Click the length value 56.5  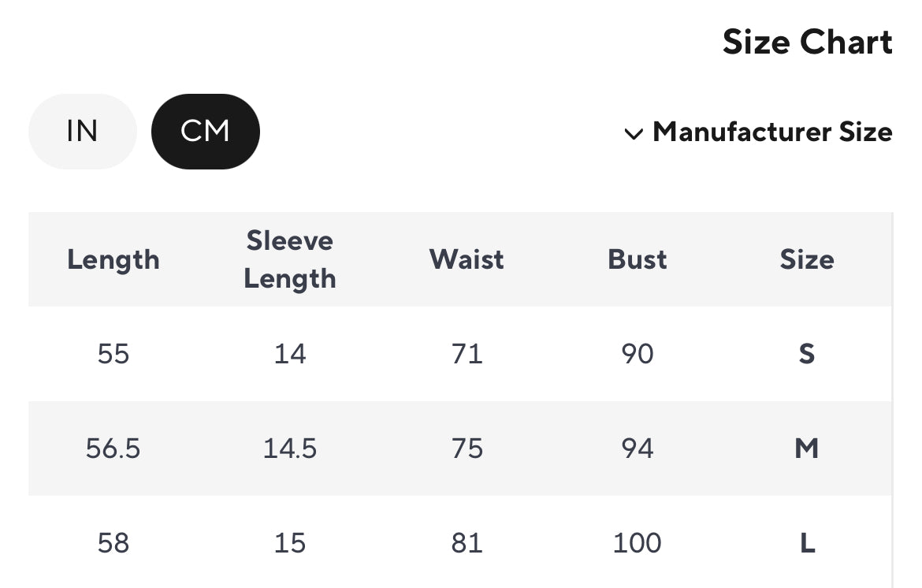tap(113, 448)
